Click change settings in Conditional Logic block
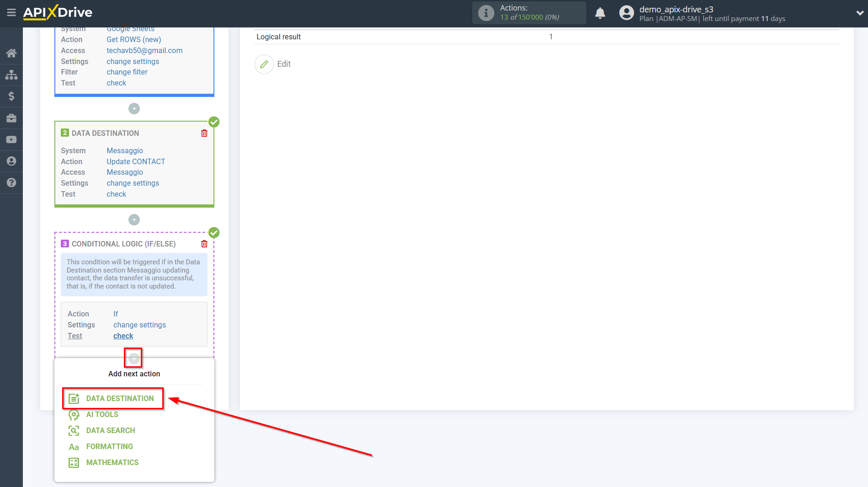The image size is (868, 487). (x=140, y=325)
